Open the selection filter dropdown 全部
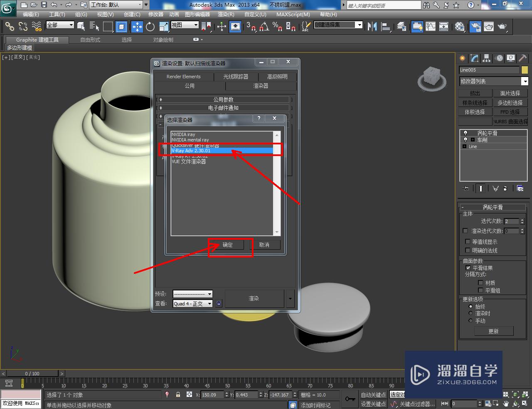This screenshot has height=409, width=532. [60, 25]
